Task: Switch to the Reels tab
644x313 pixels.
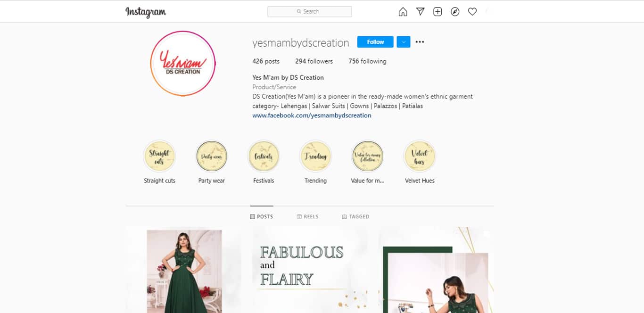Action: [307, 217]
